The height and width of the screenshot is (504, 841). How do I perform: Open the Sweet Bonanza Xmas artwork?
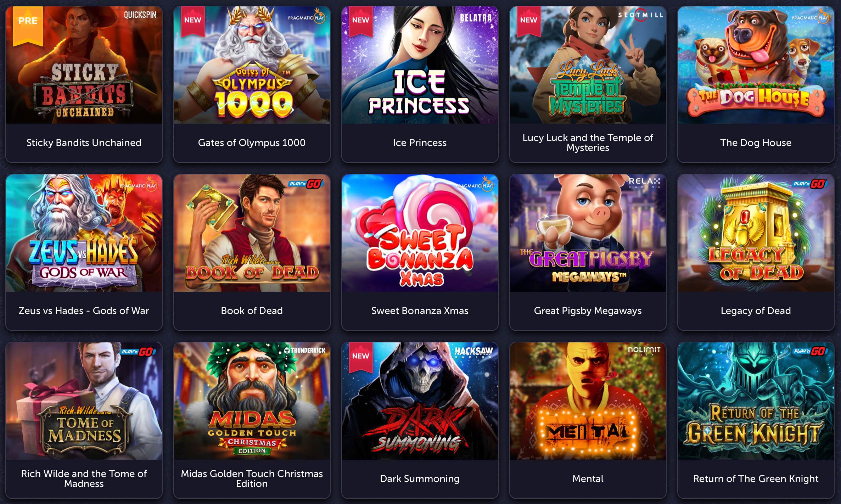(420, 233)
